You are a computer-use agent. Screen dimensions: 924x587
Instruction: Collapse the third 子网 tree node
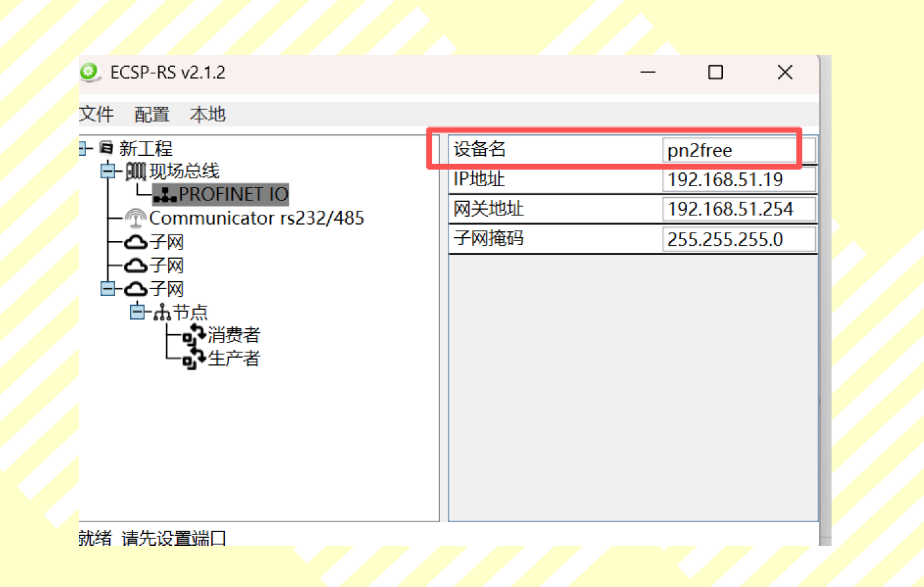coord(107,289)
